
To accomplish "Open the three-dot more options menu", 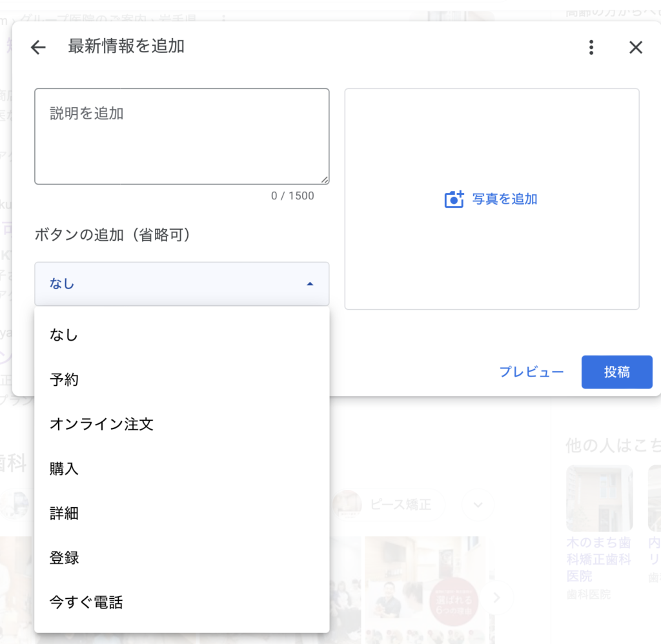I will (591, 47).
